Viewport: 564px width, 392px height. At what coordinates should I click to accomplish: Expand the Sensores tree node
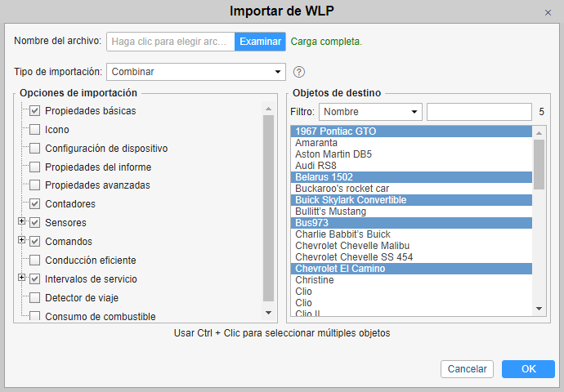[x=22, y=221]
